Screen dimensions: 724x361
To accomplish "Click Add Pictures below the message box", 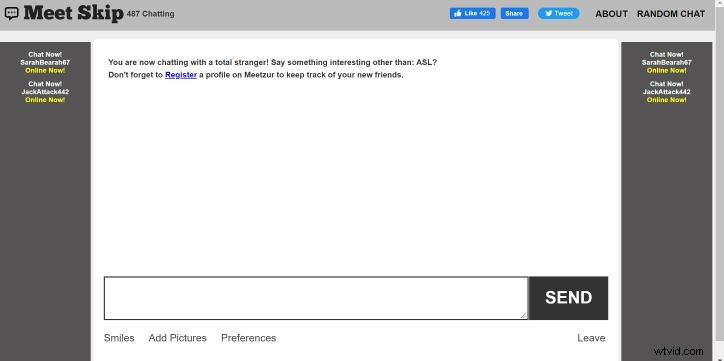I will tap(177, 338).
